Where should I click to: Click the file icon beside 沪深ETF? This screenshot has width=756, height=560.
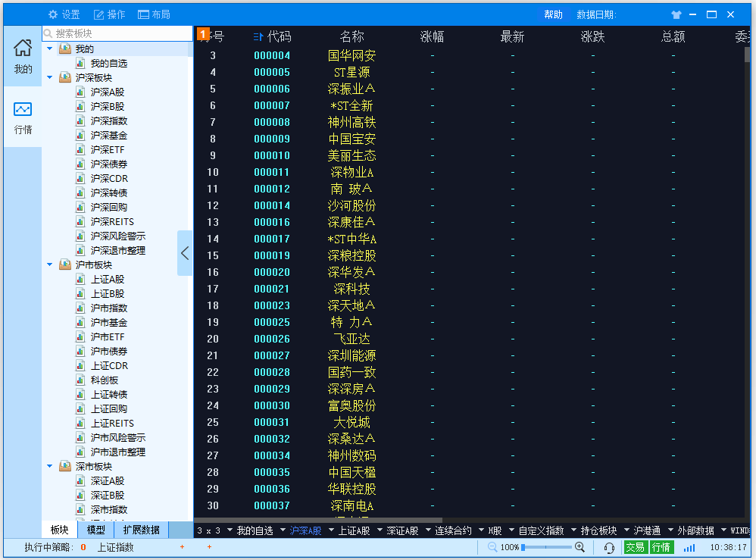tap(80, 149)
